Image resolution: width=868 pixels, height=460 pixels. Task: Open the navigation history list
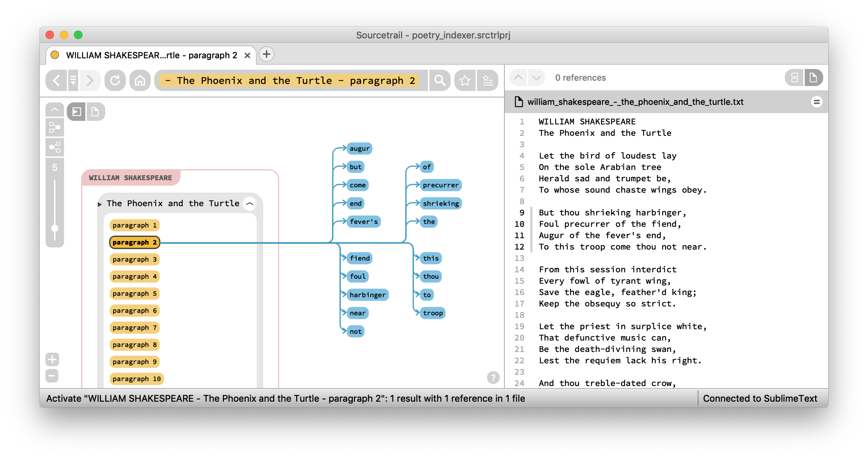pos(73,80)
